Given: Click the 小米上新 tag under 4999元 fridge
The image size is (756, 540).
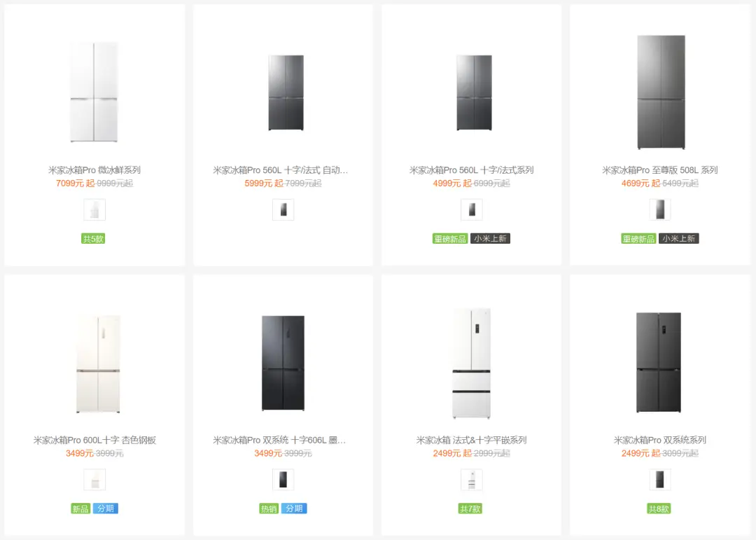Looking at the screenshot, I should 490,238.
